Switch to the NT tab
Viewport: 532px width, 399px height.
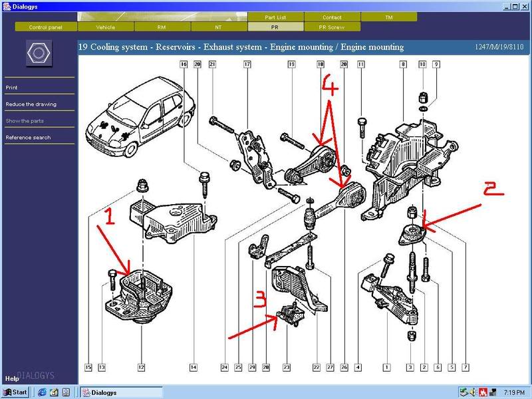pyautogui.click(x=218, y=27)
